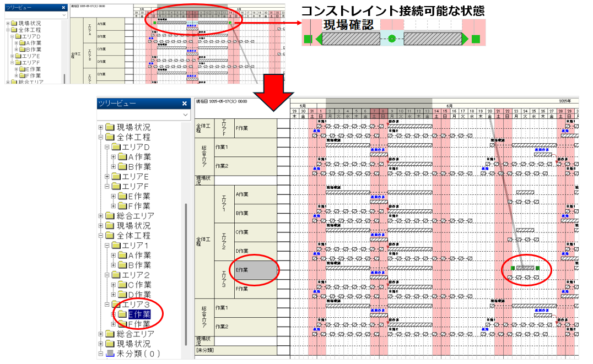The height and width of the screenshot is (364, 593).
Task: Click the hatched bar in enlarged 現場確認 view
Action: click(351, 39)
